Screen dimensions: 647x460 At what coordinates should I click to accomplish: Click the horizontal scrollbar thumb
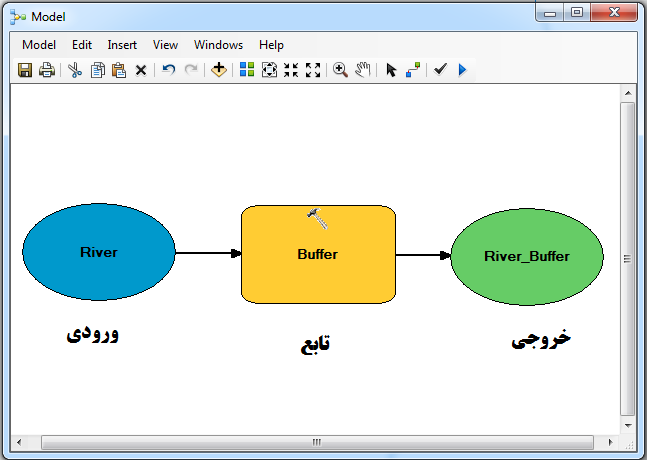pyautogui.click(x=317, y=442)
